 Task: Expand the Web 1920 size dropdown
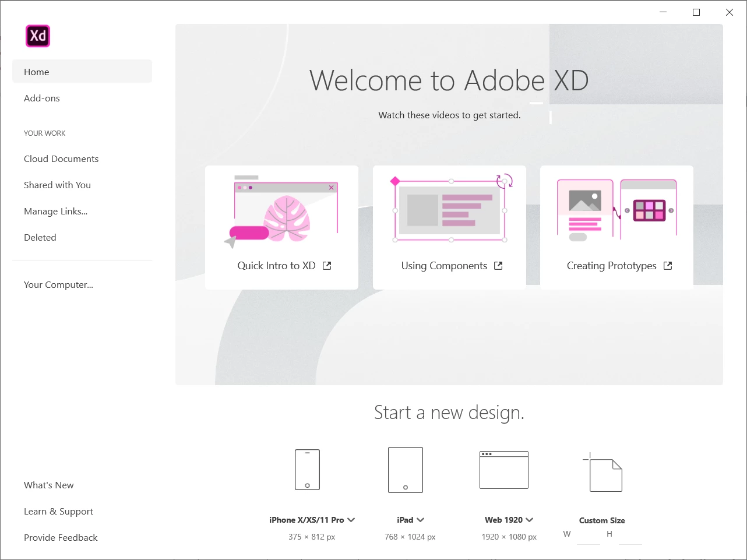pos(530,520)
